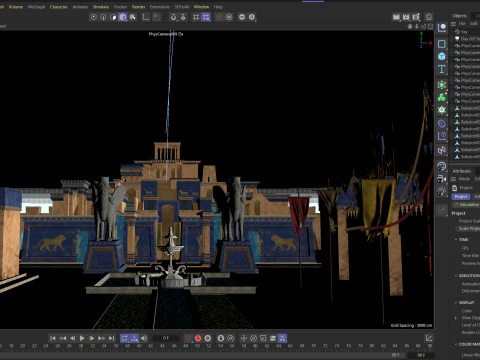The height and width of the screenshot is (360, 480).
Task: Go to end of animation
Action: click(111, 338)
